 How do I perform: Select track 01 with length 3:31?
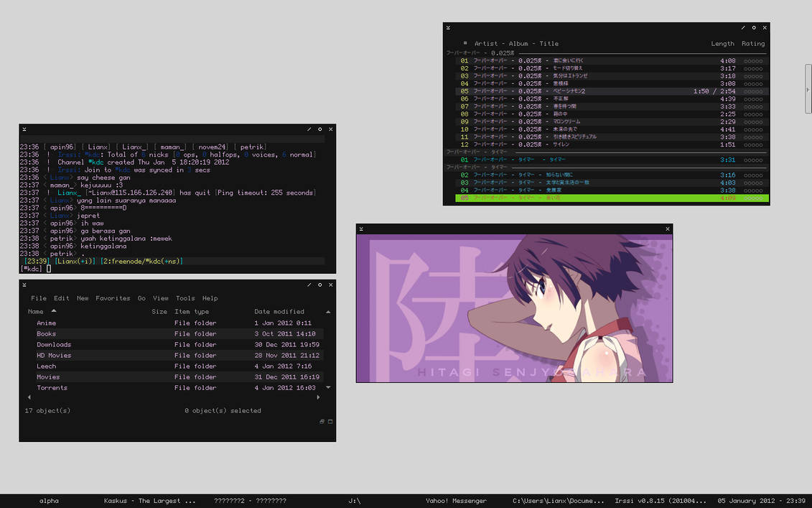[x=612, y=160]
